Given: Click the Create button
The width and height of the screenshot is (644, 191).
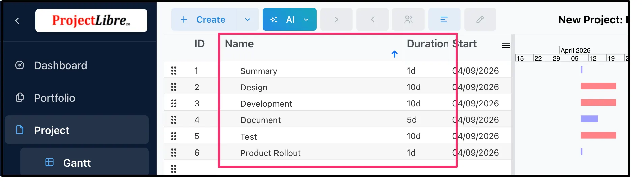Looking at the screenshot, I should [204, 20].
